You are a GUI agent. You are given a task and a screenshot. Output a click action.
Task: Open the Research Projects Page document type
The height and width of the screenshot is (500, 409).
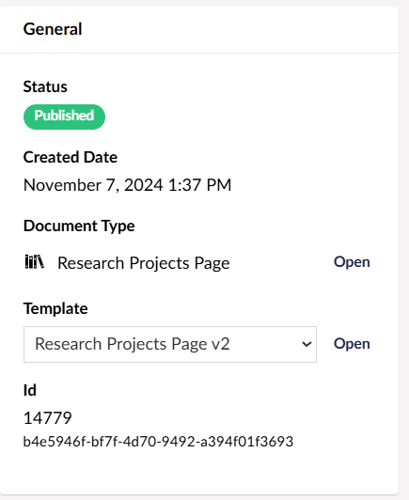click(352, 262)
